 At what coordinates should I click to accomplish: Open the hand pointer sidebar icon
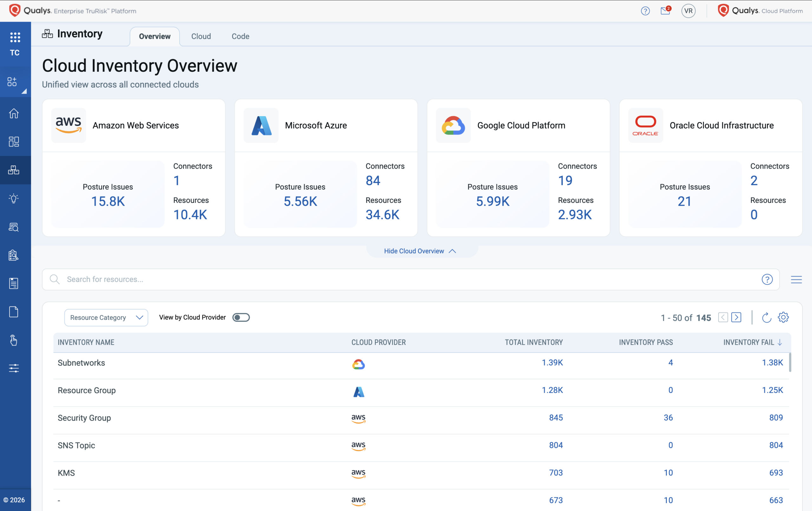(14, 340)
